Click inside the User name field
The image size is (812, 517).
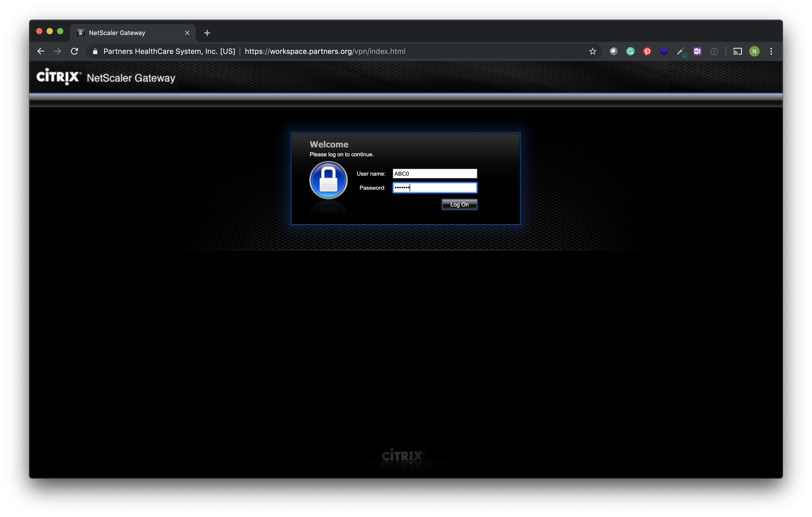coord(435,174)
